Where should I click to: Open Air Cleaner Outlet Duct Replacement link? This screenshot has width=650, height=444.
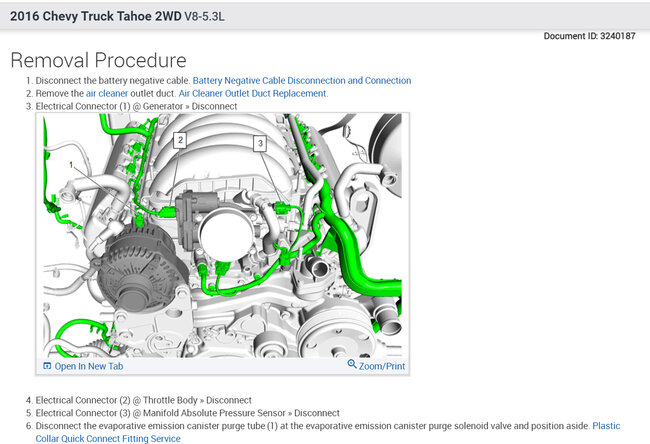[x=253, y=93]
